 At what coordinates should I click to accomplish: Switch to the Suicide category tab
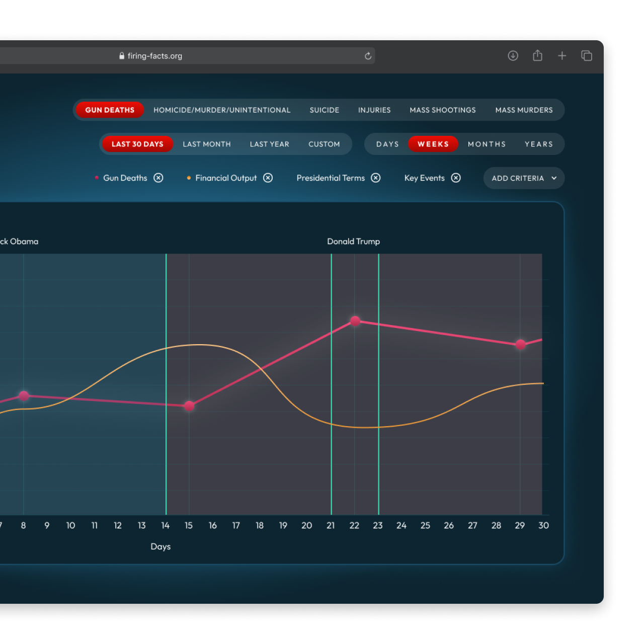tap(325, 110)
